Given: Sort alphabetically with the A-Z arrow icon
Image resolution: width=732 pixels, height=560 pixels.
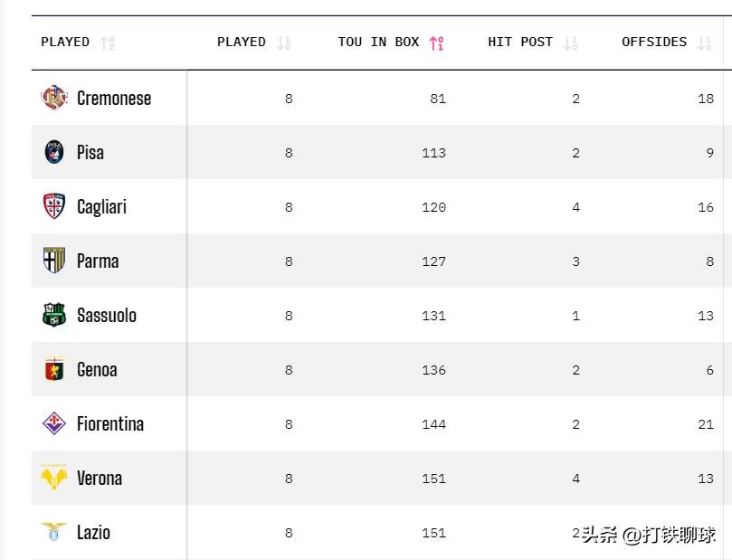Looking at the screenshot, I should click(108, 43).
